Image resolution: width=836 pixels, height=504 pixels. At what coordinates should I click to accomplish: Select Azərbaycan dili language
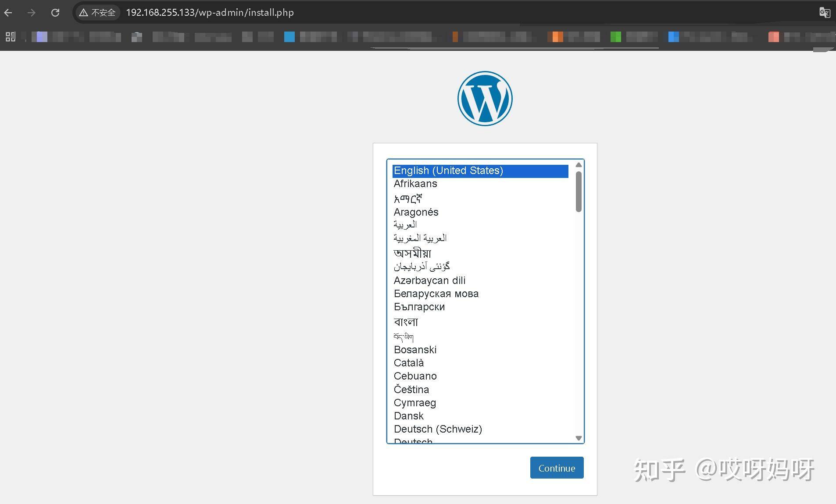point(480,280)
